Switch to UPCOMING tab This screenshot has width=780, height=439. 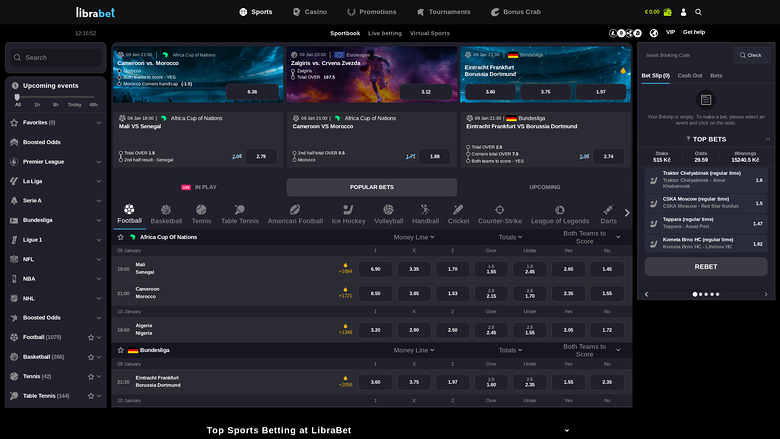pos(545,187)
